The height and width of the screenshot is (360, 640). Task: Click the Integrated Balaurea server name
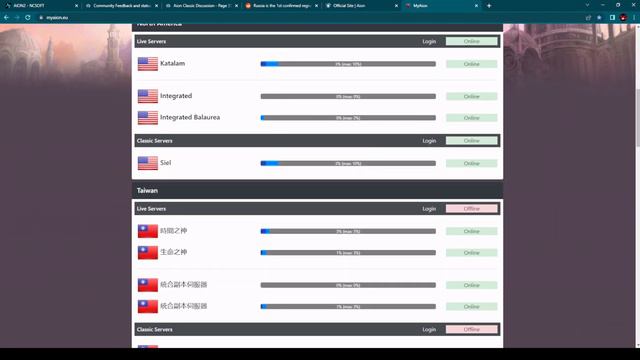point(190,117)
